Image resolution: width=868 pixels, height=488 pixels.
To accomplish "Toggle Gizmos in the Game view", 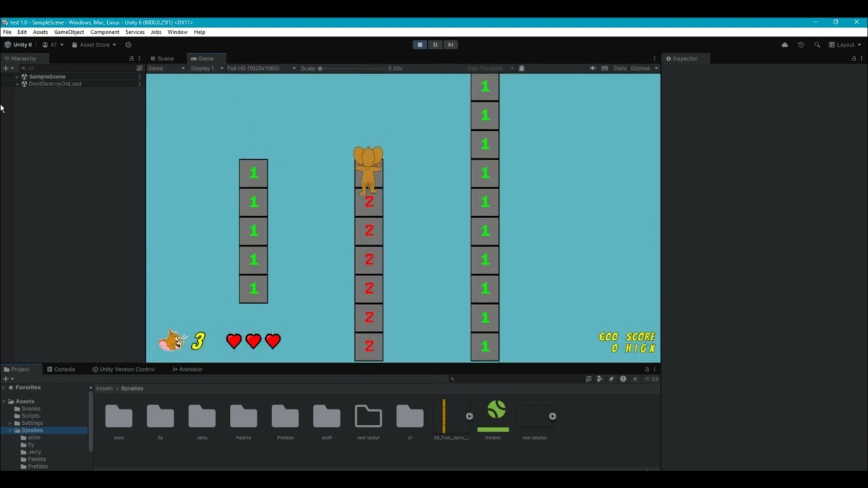I will (x=640, y=68).
